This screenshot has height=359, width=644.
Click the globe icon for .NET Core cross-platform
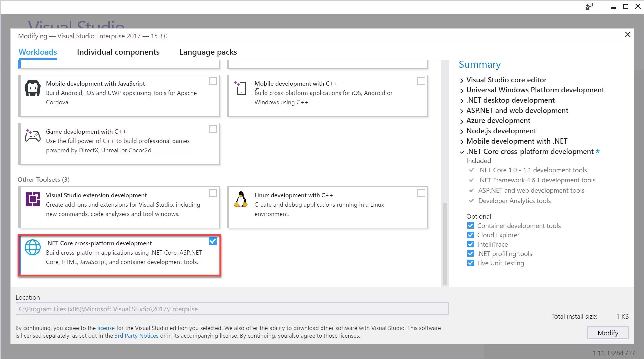pos(33,247)
